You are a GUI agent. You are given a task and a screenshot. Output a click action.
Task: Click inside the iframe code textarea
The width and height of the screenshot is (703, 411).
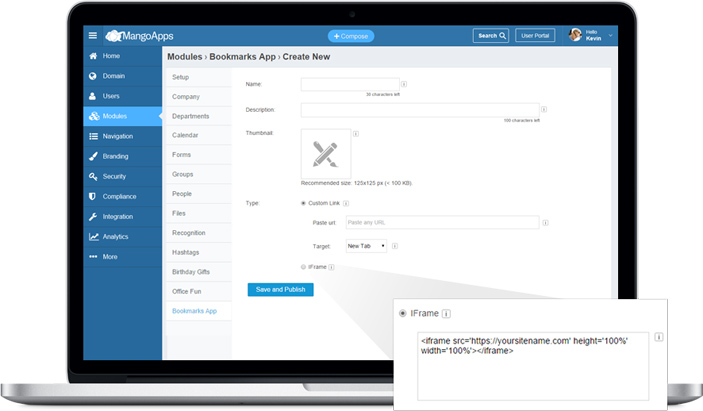tap(533, 366)
